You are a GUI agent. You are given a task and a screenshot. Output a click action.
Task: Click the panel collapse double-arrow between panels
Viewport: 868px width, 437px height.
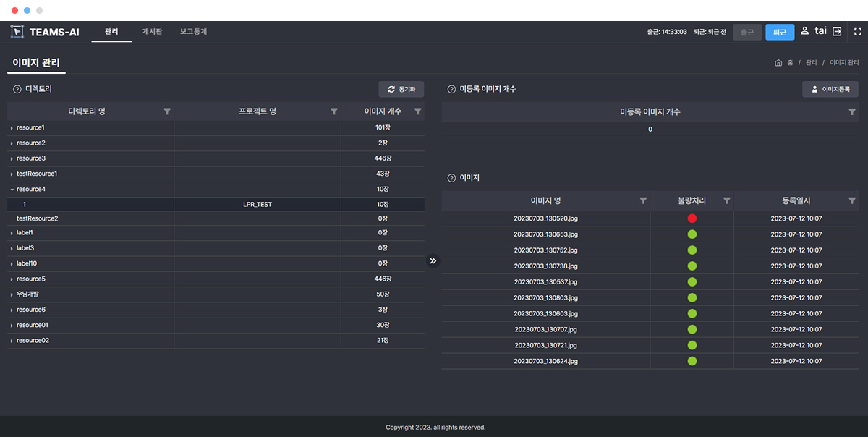pyautogui.click(x=433, y=260)
